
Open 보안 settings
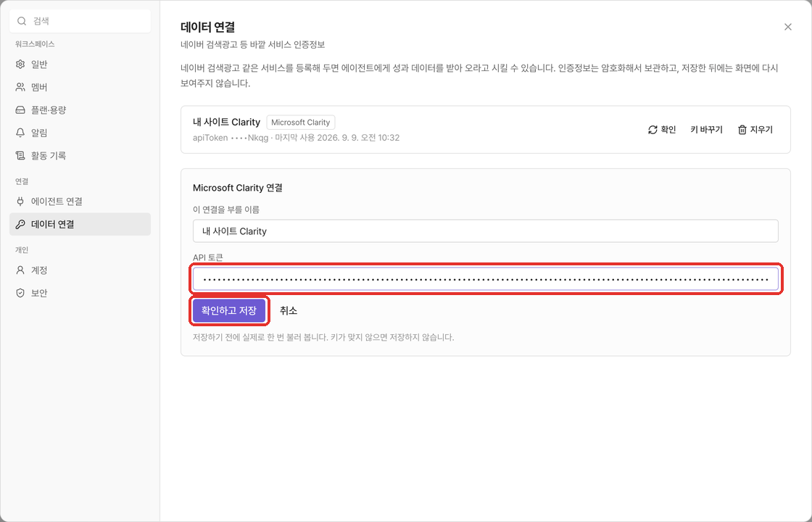click(80, 293)
